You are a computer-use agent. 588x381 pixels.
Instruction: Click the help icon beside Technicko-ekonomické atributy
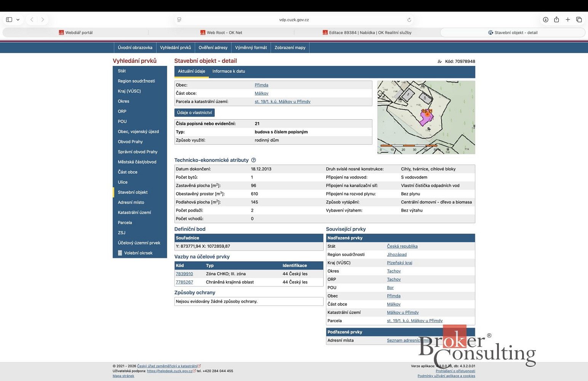tap(254, 160)
